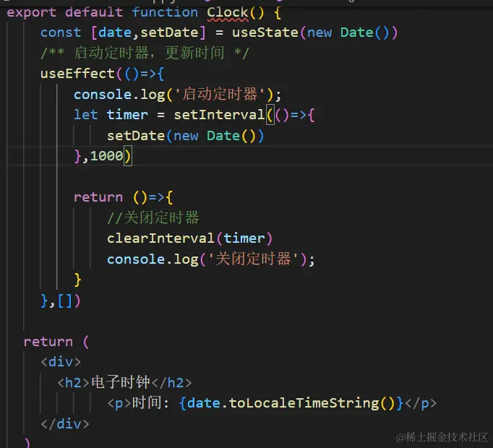
Task: Click the closing </div> tag
Action: (65, 424)
